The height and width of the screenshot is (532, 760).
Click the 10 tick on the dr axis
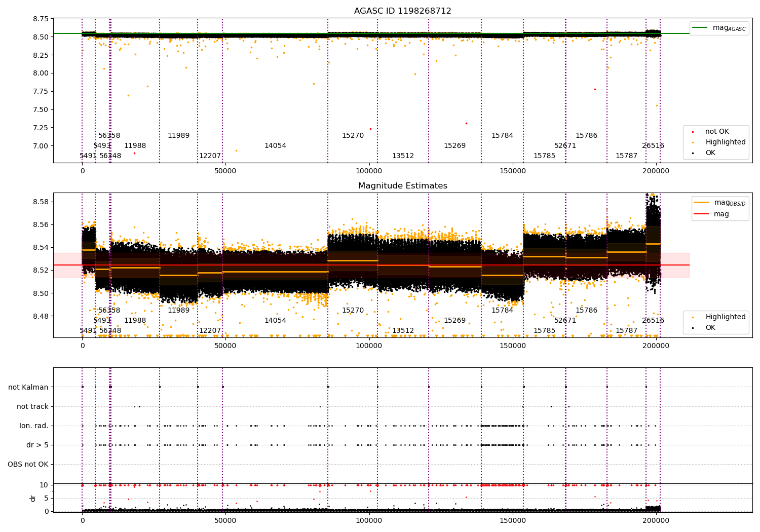click(x=44, y=485)
